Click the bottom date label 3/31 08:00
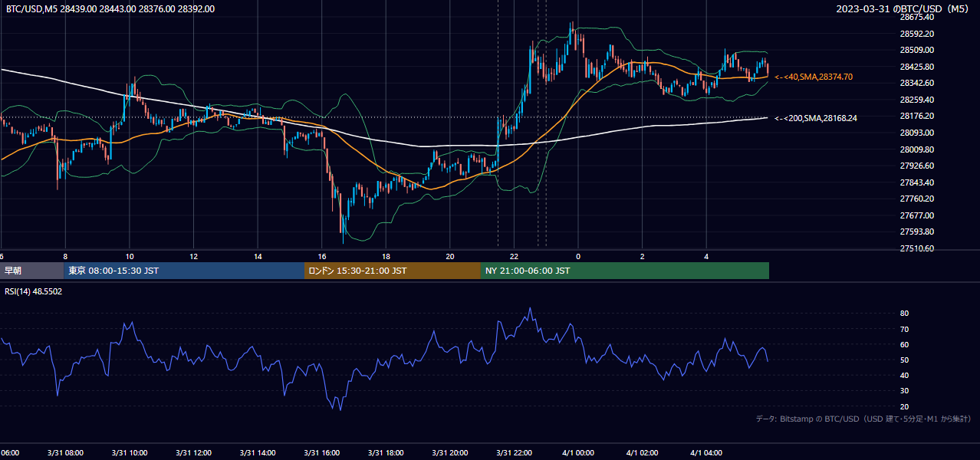The height and width of the screenshot is (460, 980). coord(65,453)
